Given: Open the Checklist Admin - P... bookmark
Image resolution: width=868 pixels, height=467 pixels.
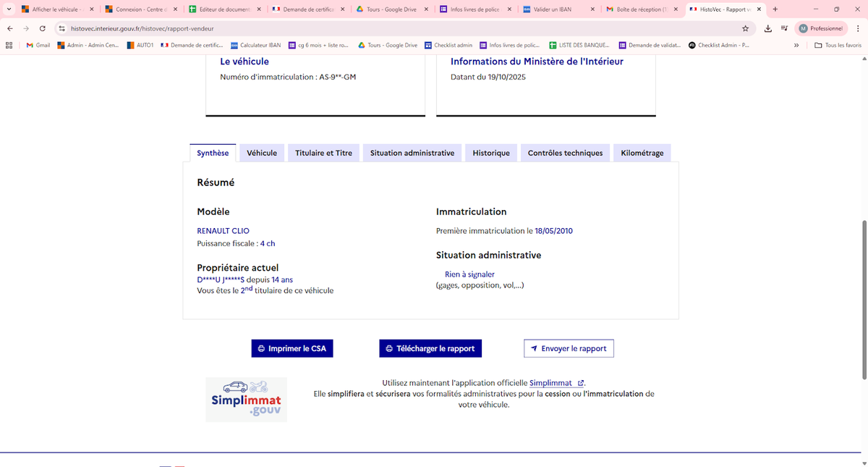Looking at the screenshot, I should point(719,45).
